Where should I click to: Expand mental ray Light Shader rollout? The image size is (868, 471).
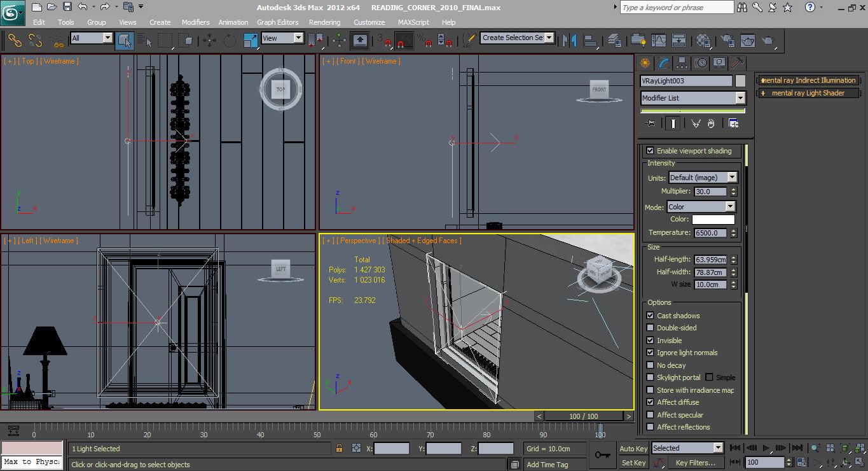coord(808,93)
